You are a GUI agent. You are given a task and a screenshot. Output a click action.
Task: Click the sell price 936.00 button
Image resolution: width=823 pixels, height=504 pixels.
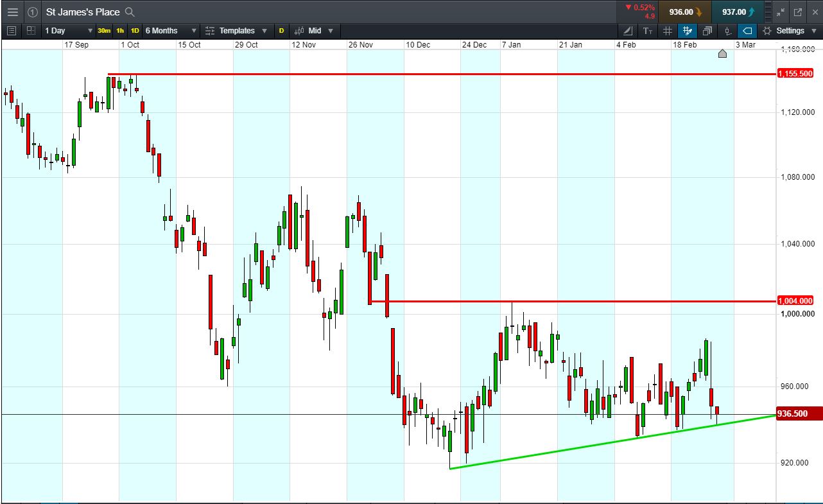685,12
